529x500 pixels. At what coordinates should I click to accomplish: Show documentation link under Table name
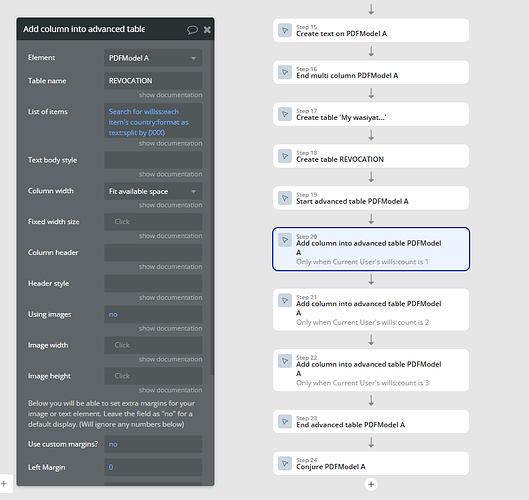click(x=171, y=95)
